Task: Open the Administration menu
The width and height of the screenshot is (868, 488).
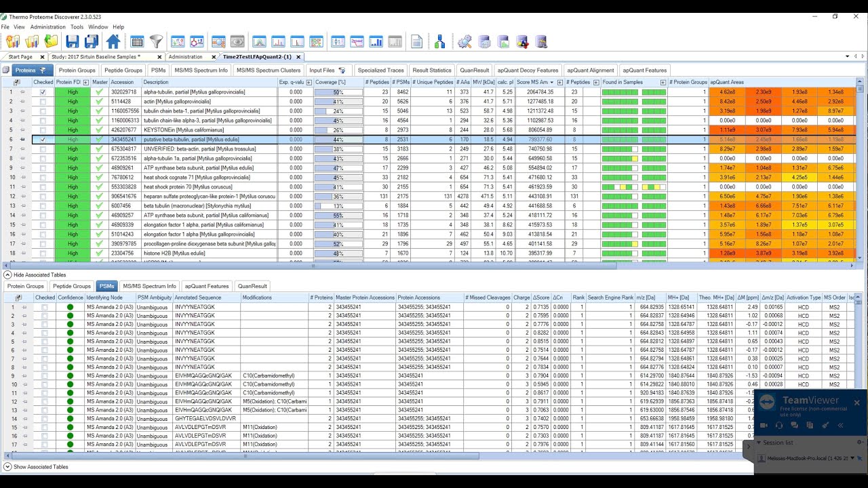Action: pos(47,26)
